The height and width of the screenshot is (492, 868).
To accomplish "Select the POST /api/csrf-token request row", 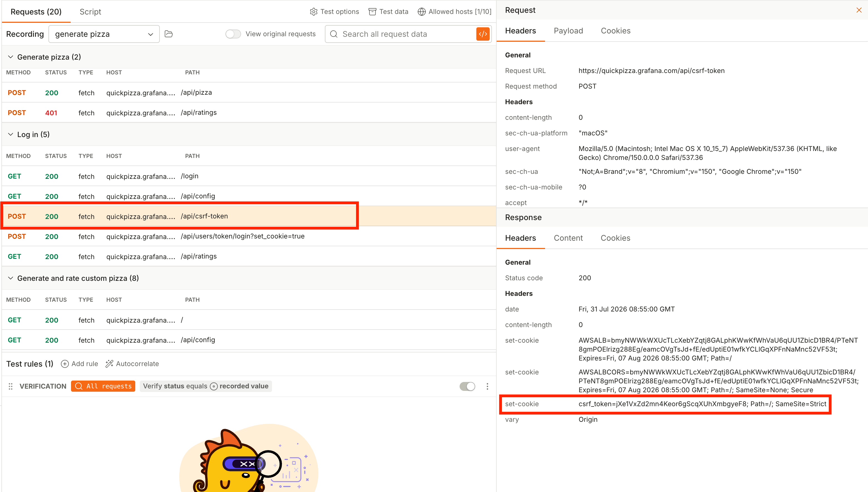I will click(249, 216).
